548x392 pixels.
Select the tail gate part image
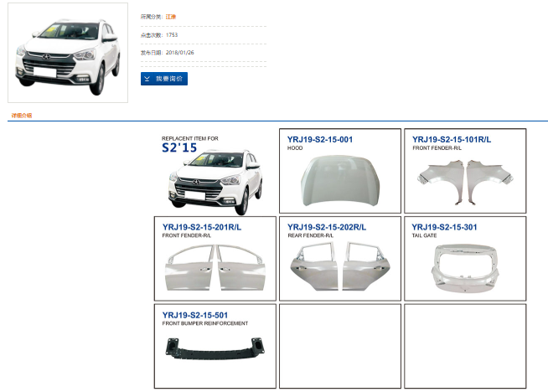[465, 268]
